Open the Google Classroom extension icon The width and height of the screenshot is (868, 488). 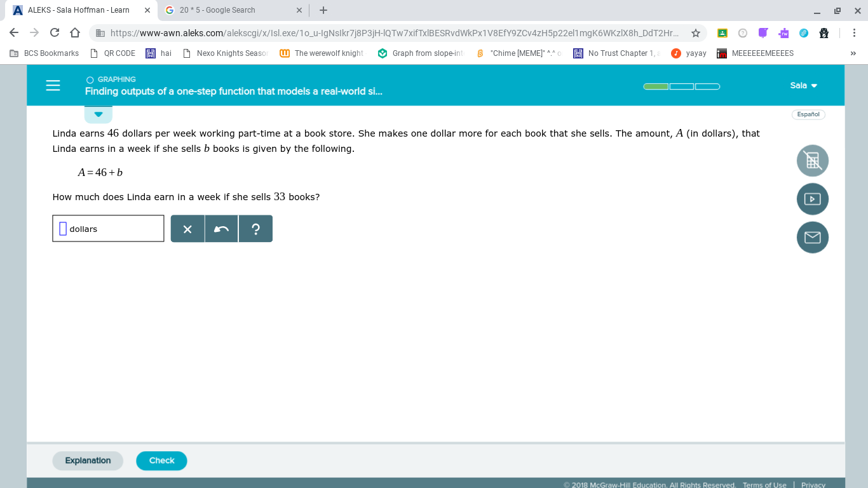(x=722, y=33)
